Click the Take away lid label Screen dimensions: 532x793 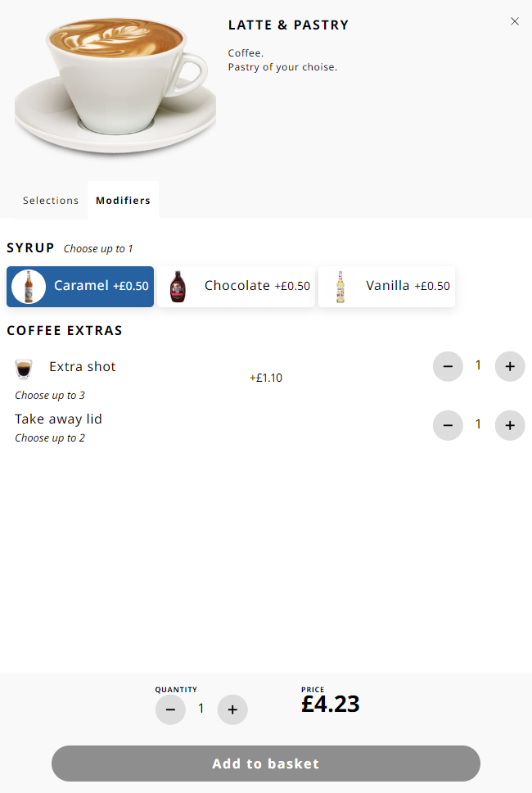(59, 419)
